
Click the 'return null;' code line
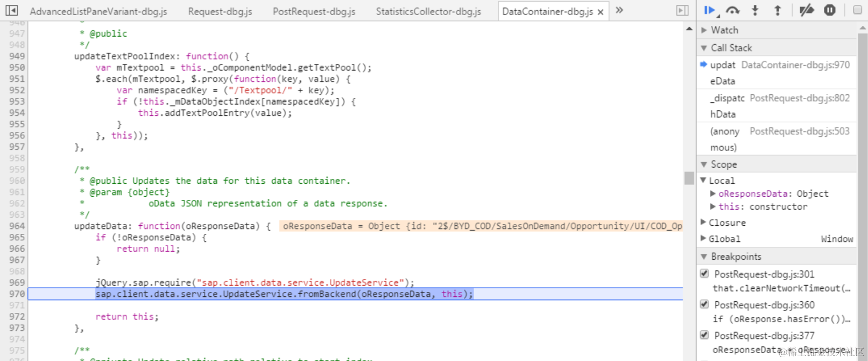point(149,248)
